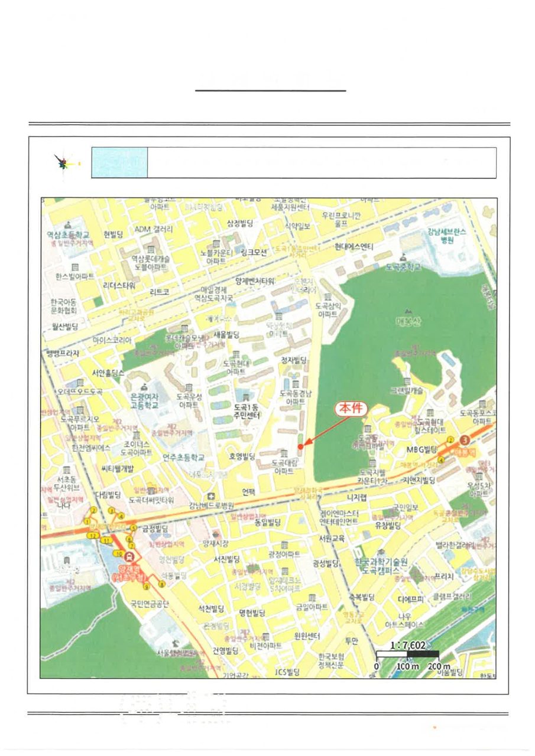Click the line 3 Maebong station marker

coord(465,439)
